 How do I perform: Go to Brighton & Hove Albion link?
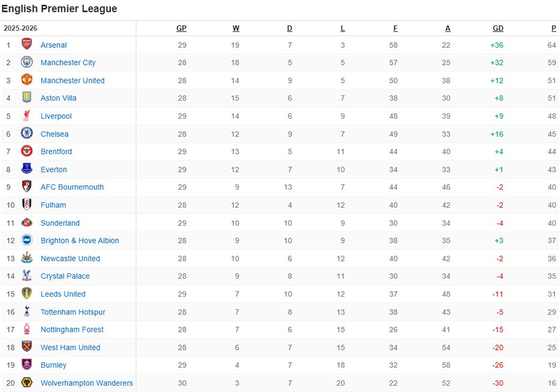[x=80, y=241]
